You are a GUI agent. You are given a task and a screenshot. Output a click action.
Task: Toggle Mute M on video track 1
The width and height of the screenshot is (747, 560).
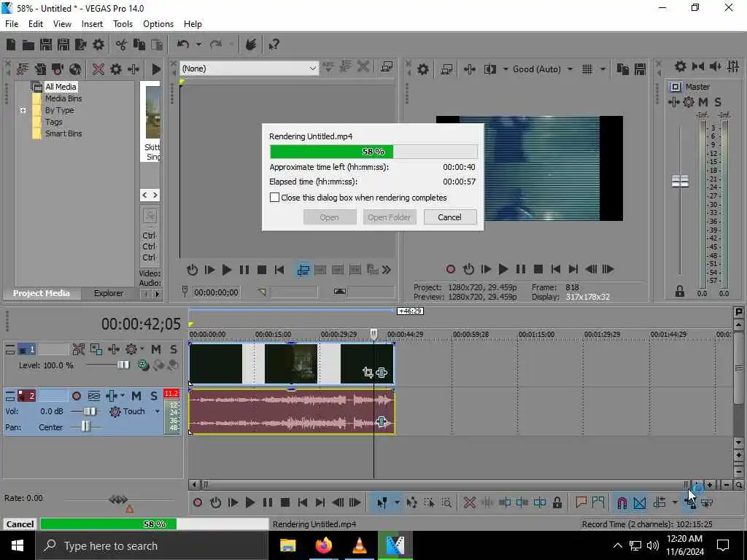[156, 349]
